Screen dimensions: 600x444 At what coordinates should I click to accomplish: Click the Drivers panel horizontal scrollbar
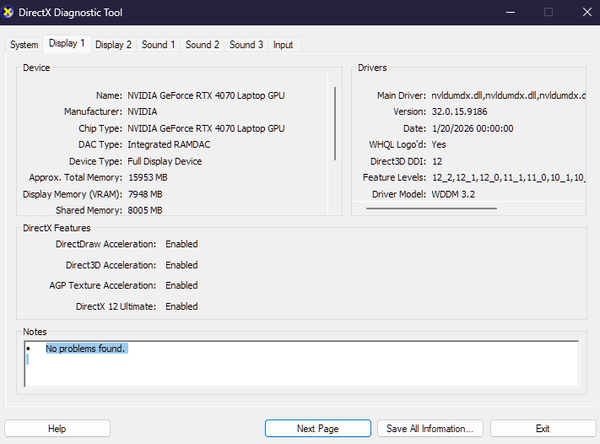coord(444,209)
